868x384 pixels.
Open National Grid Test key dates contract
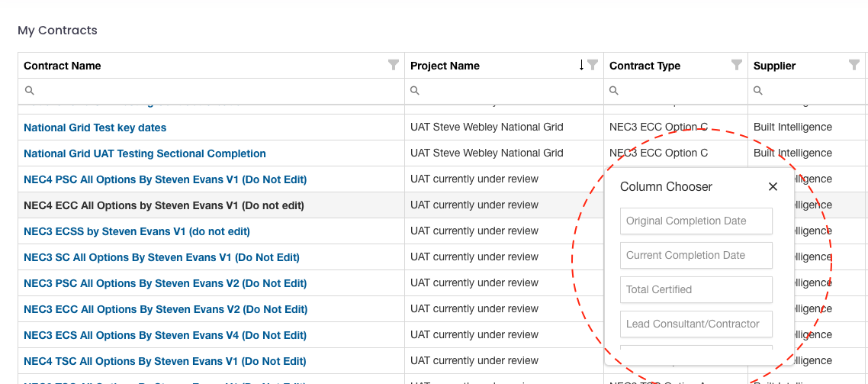[95, 127]
